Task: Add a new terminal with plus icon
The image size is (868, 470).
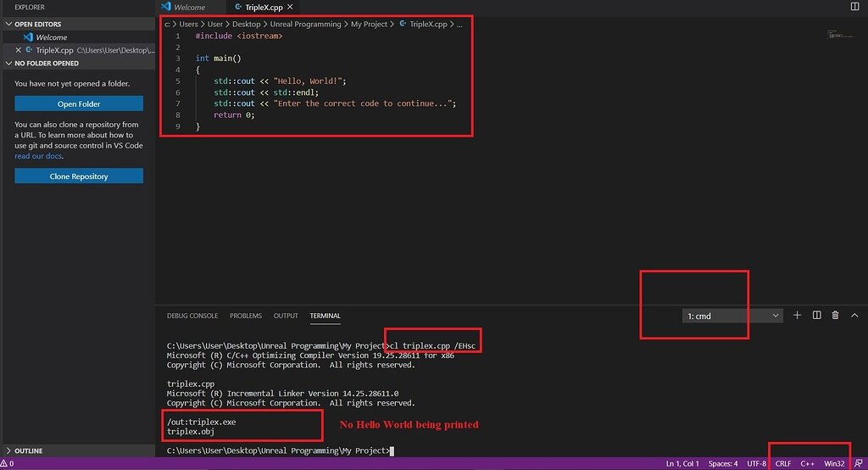Action: [x=797, y=316]
